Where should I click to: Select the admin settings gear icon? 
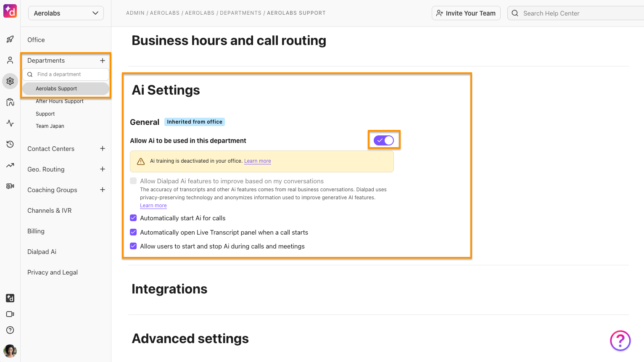point(10,81)
